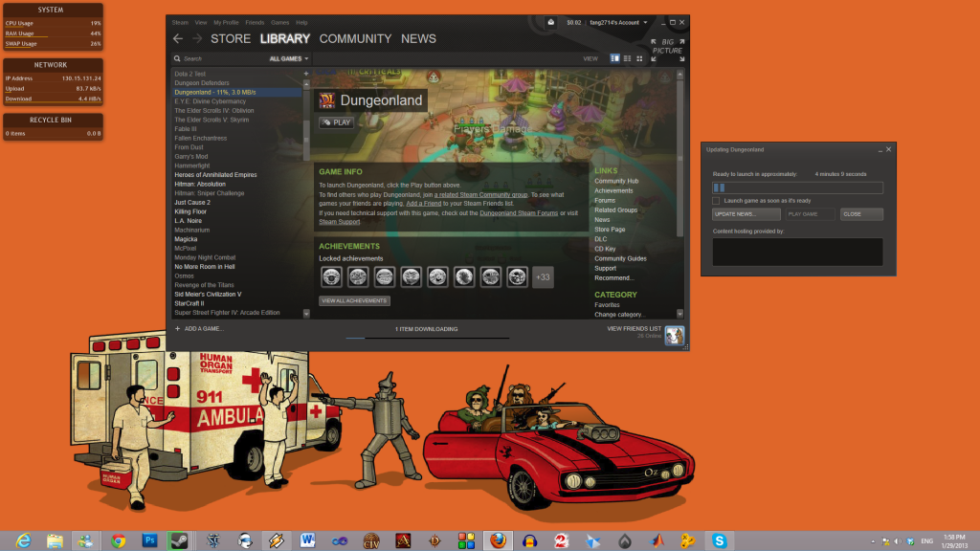Go back with the Steam back arrow
980x551 pixels.
point(178,38)
